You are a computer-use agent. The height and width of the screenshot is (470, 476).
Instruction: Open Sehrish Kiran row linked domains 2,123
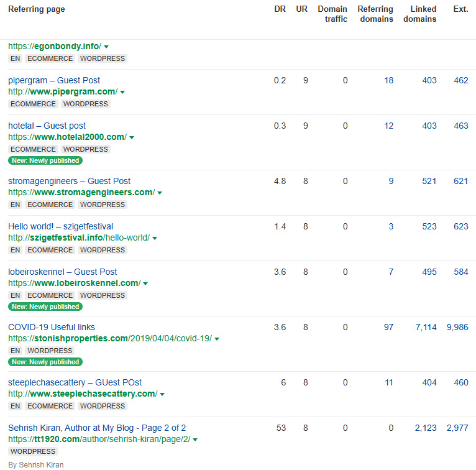click(x=426, y=428)
